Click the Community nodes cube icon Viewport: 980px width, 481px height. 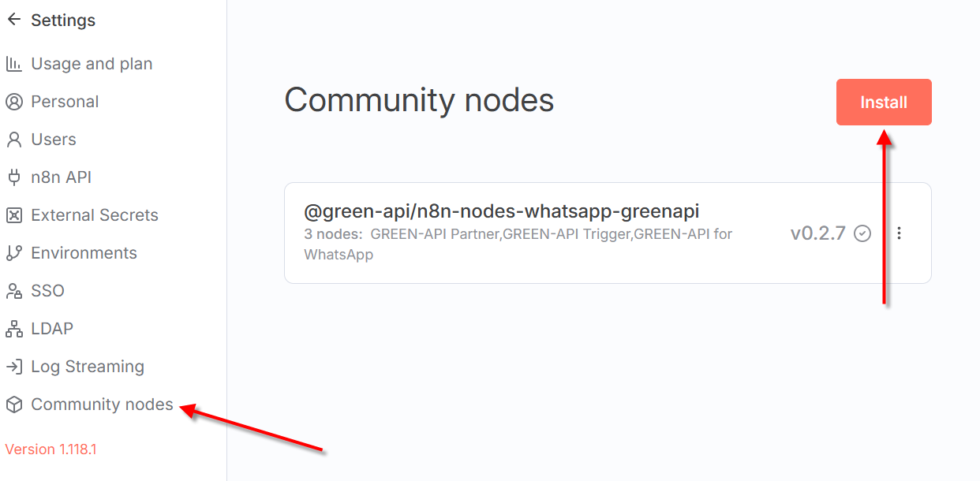[x=13, y=405]
